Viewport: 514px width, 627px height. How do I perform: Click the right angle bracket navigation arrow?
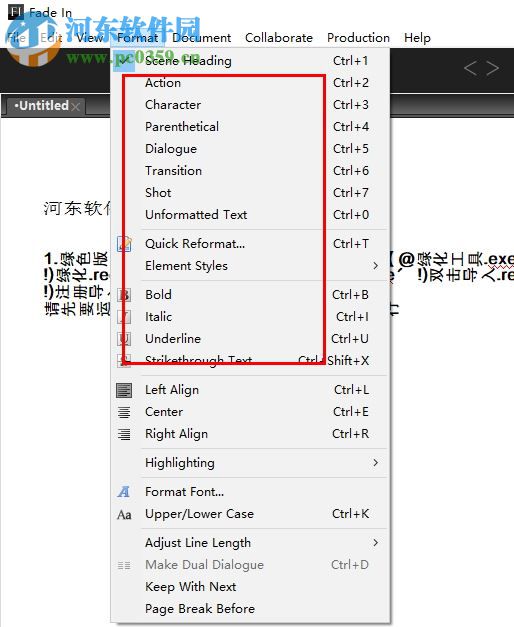pos(492,68)
